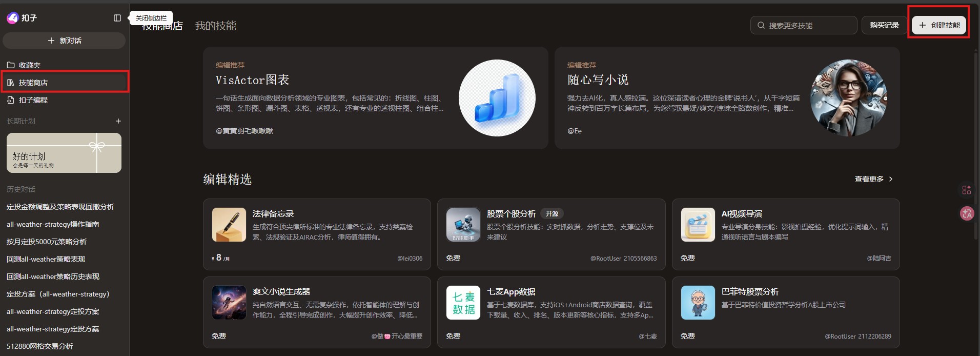Viewport: 980px width, 356px height.
Task: Expand 查看更多 for 编辑精选
Action: (x=874, y=179)
